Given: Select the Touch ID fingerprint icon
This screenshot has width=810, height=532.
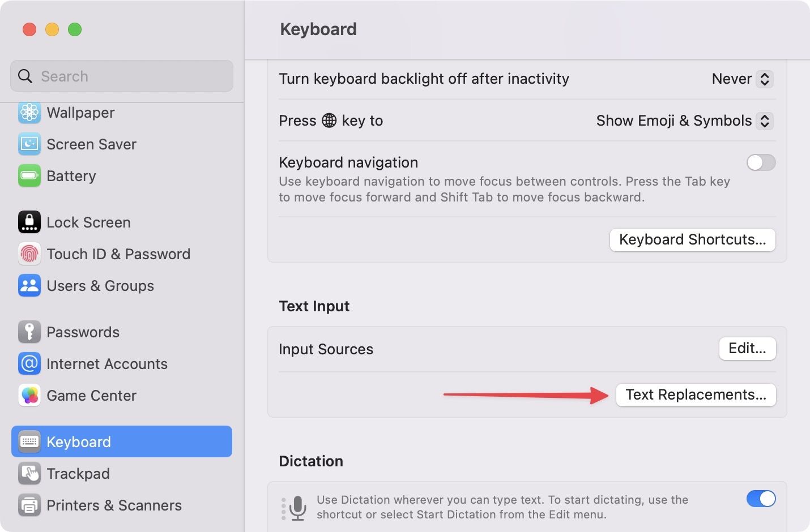Looking at the screenshot, I should pyautogui.click(x=29, y=254).
